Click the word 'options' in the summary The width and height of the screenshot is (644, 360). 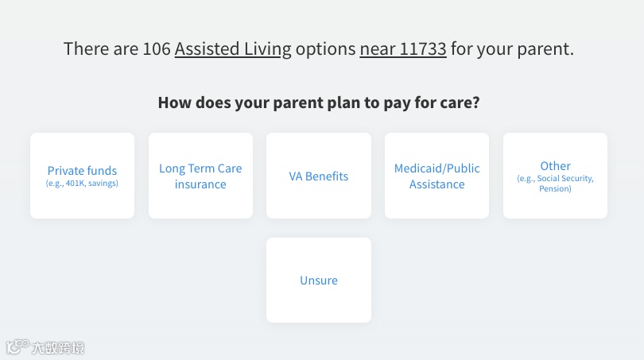point(325,48)
